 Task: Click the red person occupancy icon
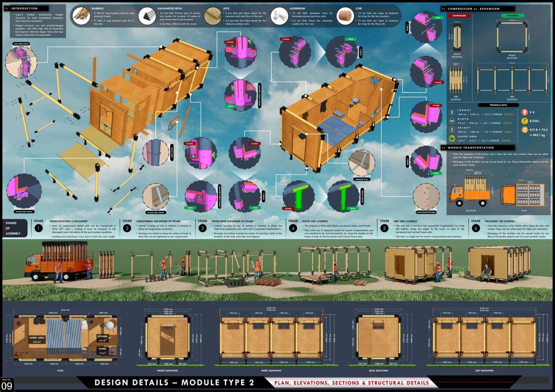tap(524, 112)
